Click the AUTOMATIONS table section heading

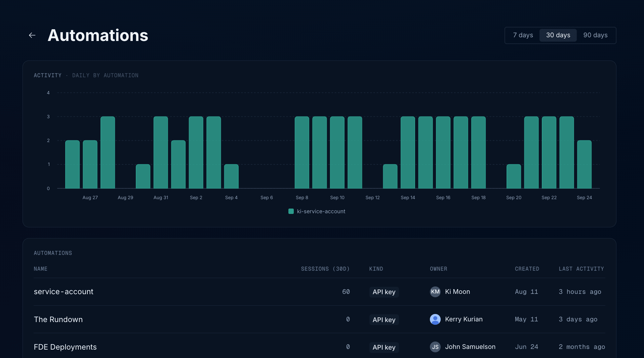click(x=53, y=253)
